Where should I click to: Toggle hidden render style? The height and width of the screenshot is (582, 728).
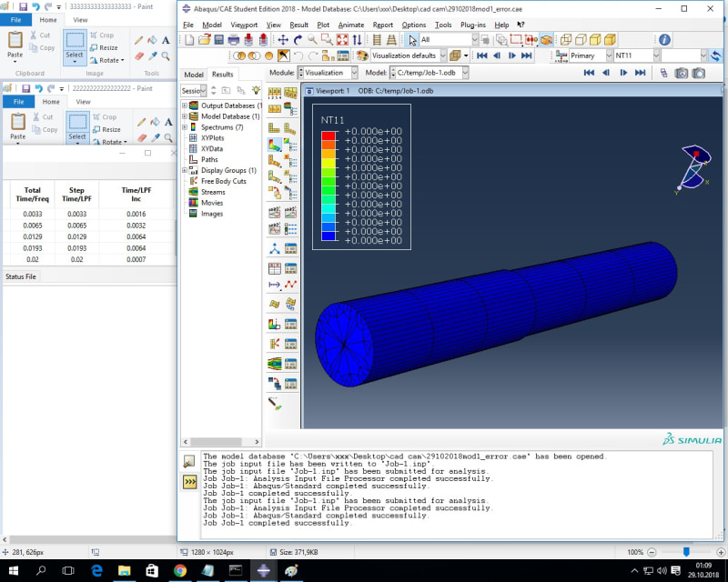click(x=581, y=40)
